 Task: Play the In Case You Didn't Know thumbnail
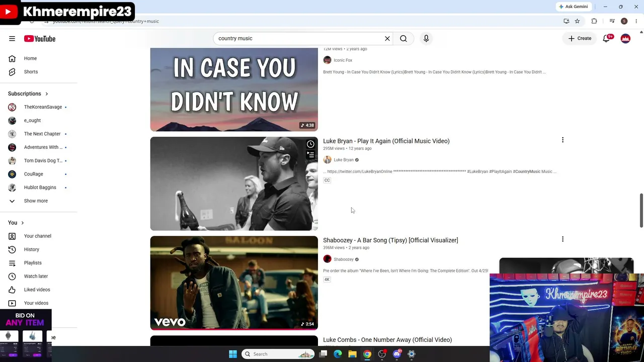(234, 89)
